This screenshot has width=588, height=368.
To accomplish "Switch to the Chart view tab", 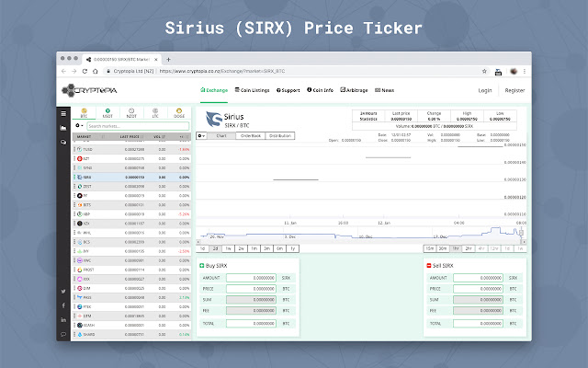I will tap(221, 135).
